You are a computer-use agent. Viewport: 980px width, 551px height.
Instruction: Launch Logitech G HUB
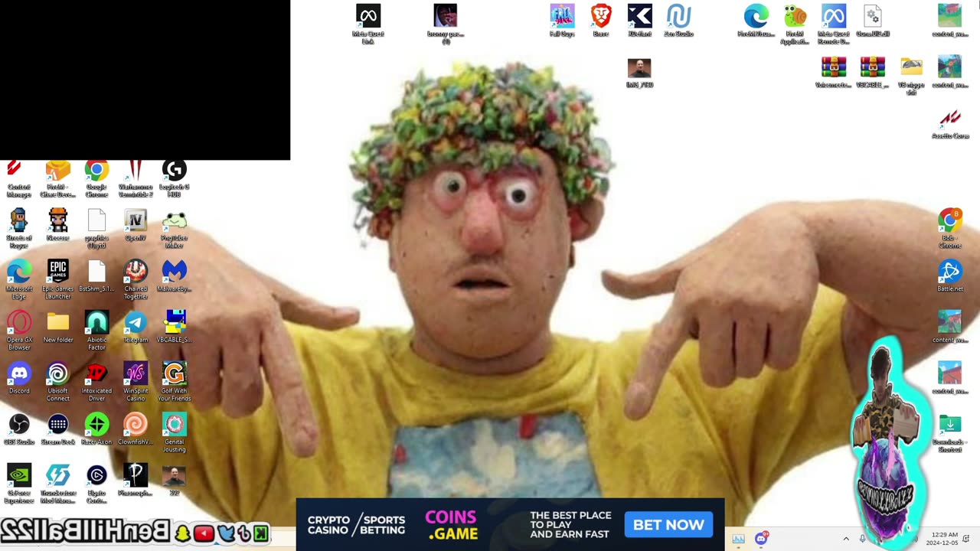tap(174, 178)
